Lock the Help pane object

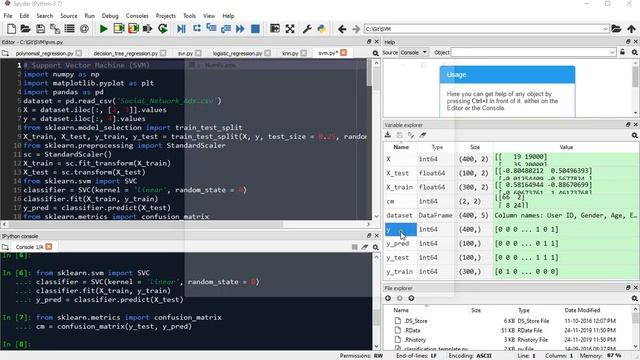click(622, 52)
